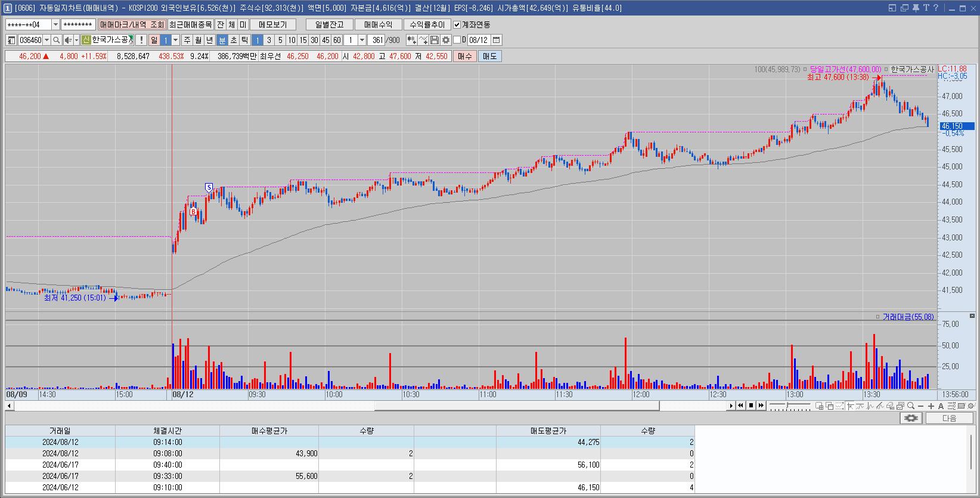Click the question mark help icon
Image resolution: width=980 pixels, height=498 pixels.
coord(936,8)
